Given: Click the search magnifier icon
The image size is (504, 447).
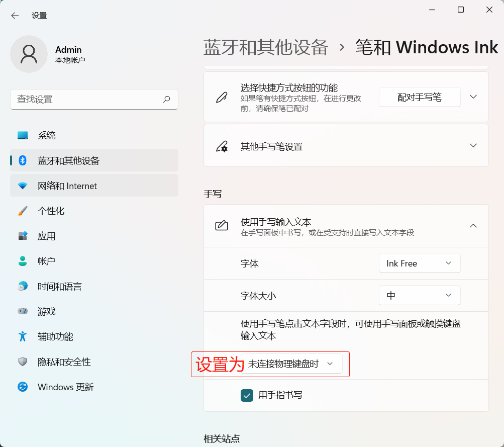Looking at the screenshot, I should [x=166, y=99].
